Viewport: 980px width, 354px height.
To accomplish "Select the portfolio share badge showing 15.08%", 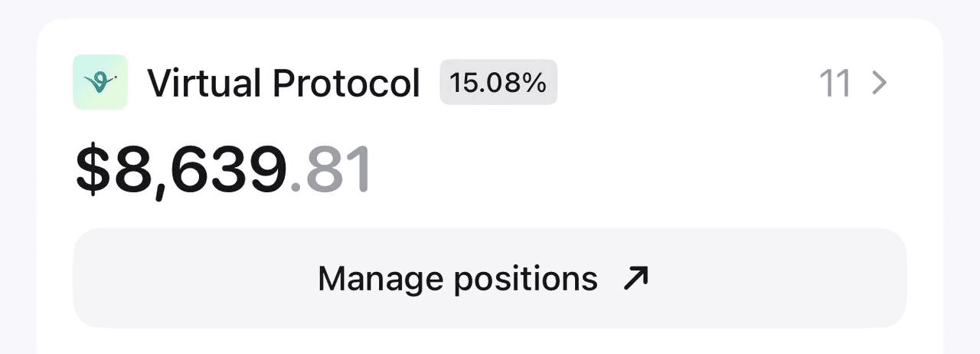I will pos(498,83).
